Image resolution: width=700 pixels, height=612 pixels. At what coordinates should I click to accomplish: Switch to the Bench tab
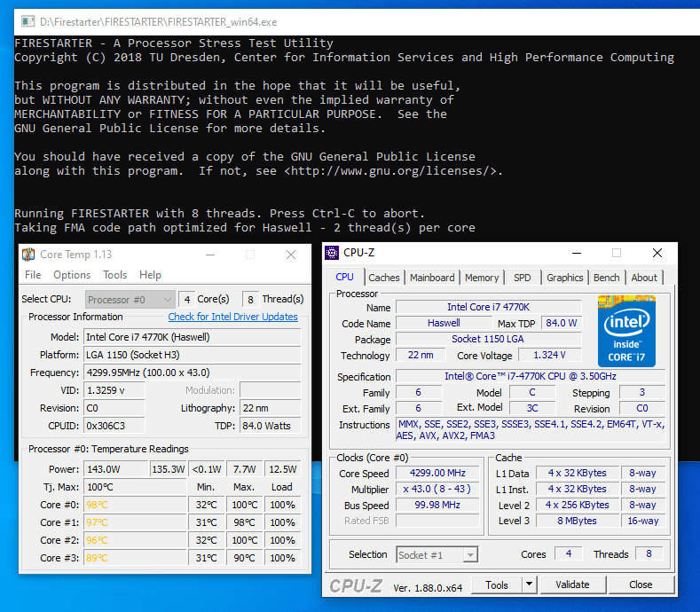click(x=606, y=278)
